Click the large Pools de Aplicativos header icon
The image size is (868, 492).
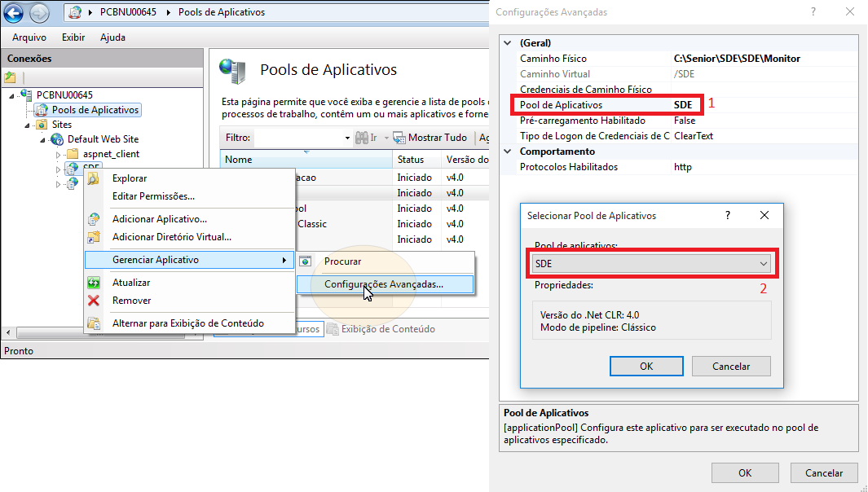point(232,70)
